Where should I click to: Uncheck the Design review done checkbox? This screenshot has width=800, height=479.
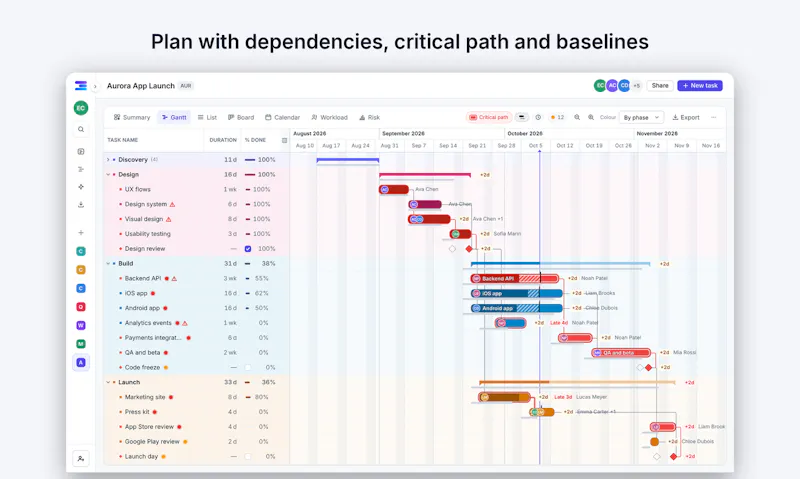click(x=248, y=249)
